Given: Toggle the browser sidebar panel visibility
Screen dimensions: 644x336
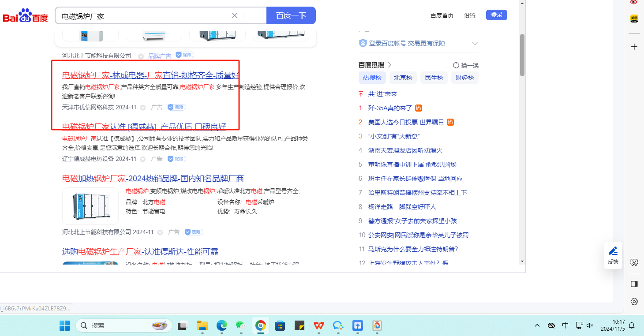Looking at the screenshot, I should click(x=634, y=284).
